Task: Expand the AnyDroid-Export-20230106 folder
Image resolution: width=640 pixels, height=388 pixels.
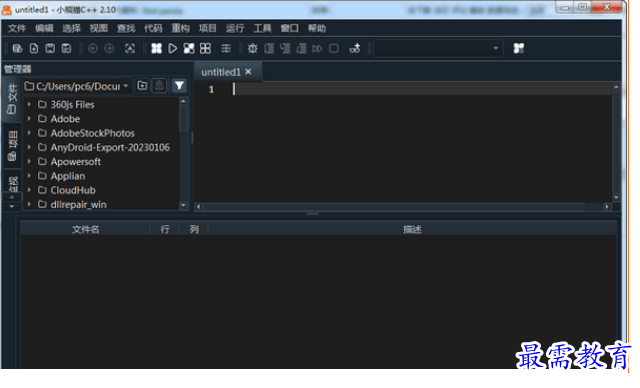Action: click(29, 147)
